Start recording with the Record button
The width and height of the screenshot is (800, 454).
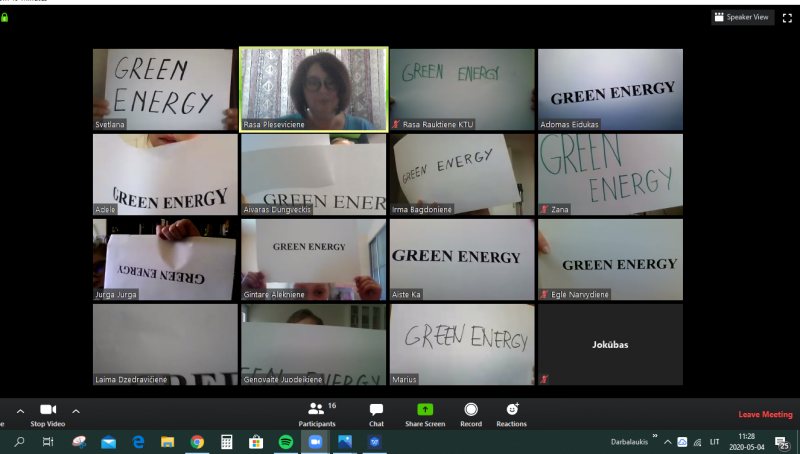(x=470, y=412)
